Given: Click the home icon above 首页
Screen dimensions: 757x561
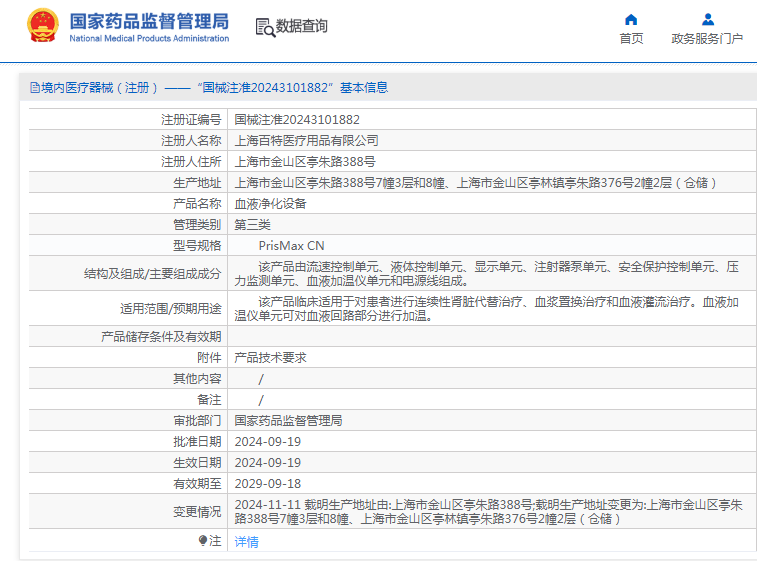Looking at the screenshot, I should pos(631,19).
